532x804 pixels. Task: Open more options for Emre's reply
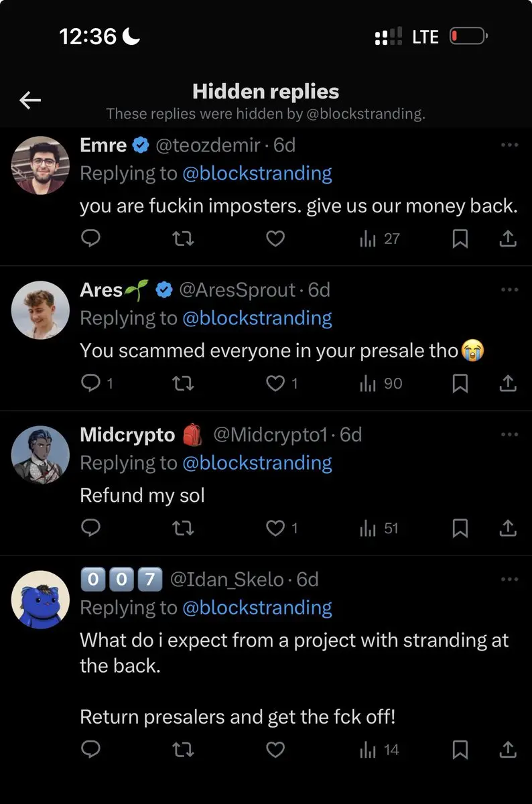509,145
